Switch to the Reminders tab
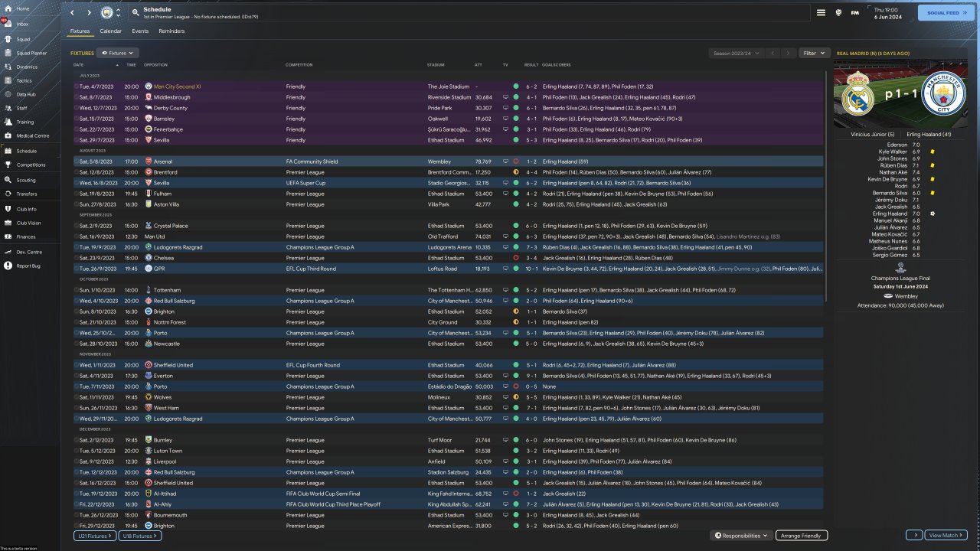The image size is (980, 551). (x=171, y=31)
